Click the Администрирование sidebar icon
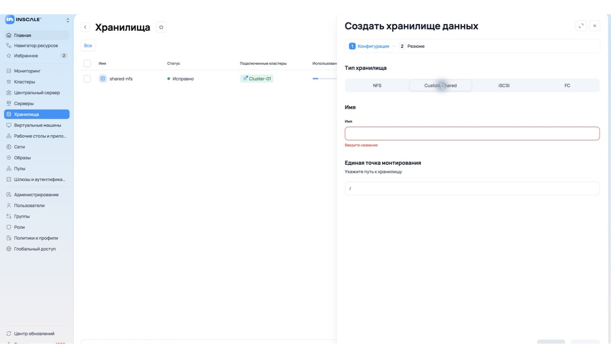 pos(9,195)
